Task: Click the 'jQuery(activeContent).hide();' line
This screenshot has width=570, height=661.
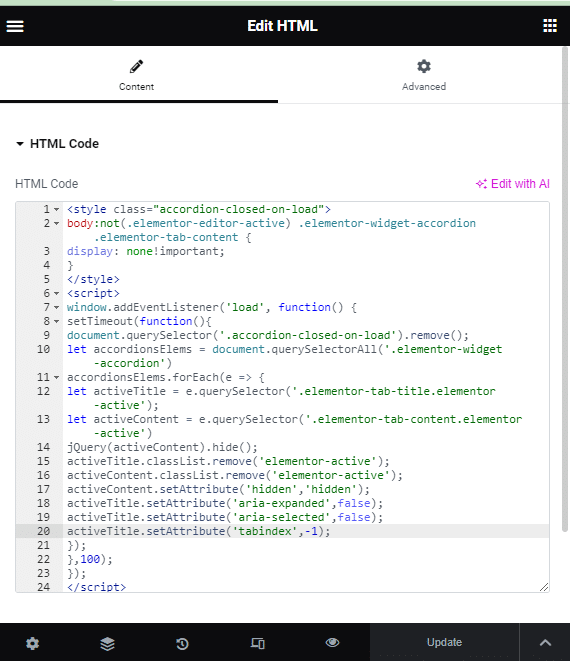Action: click(162, 447)
